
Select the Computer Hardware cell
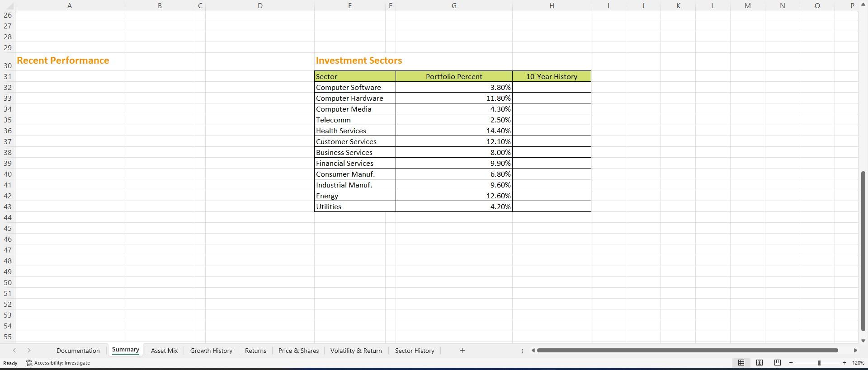(x=355, y=98)
